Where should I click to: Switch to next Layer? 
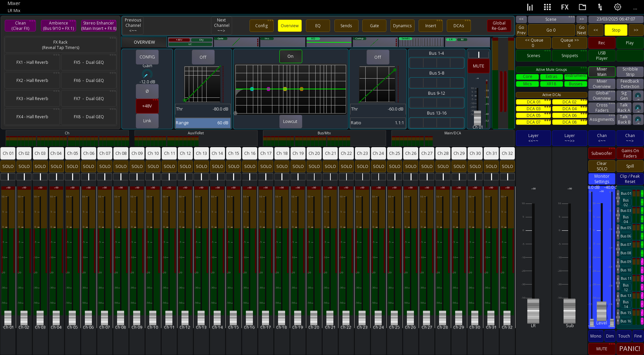[x=570, y=138]
